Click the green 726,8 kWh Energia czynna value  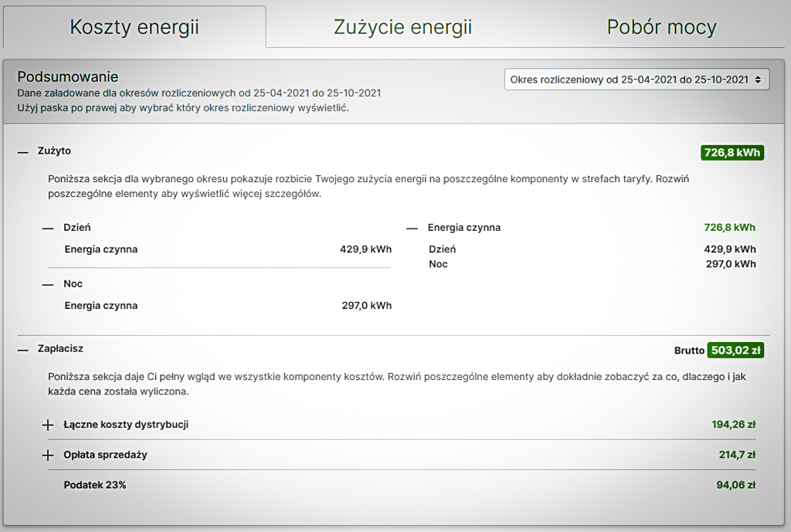pos(729,228)
